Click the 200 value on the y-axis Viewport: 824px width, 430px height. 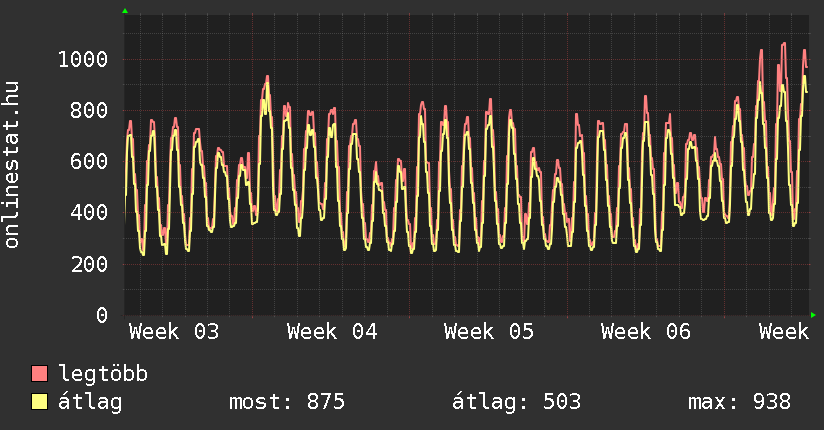click(x=88, y=265)
